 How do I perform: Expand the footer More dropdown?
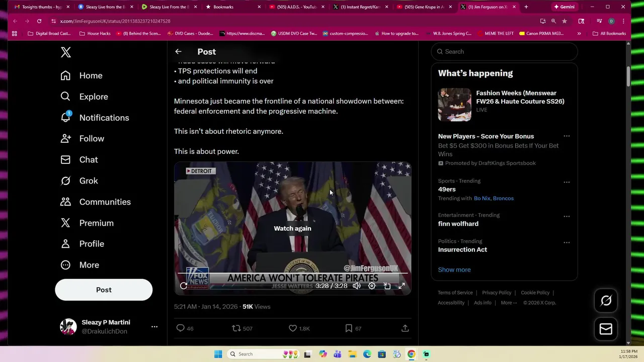pyautogui.click(x=508, y=303)
